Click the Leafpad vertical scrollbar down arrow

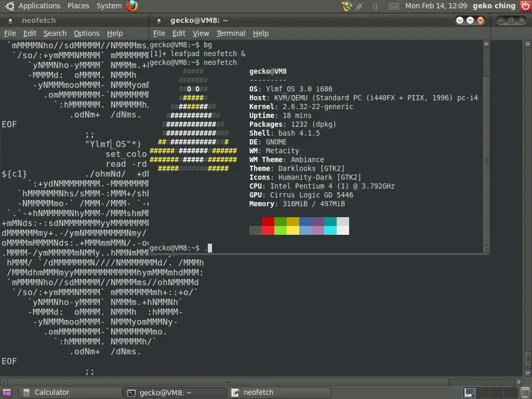click(528, 373)
